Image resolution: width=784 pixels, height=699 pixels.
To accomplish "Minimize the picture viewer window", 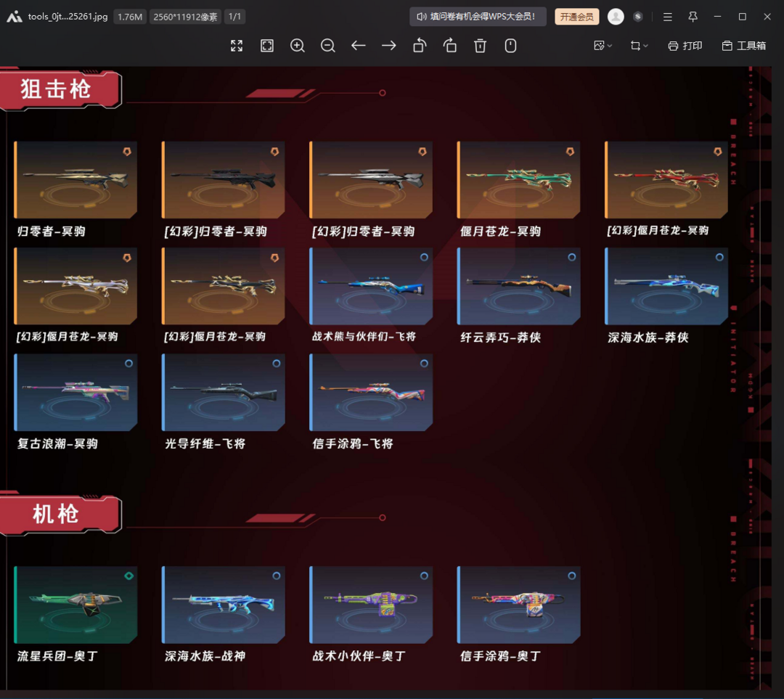I will click(717, 17).
